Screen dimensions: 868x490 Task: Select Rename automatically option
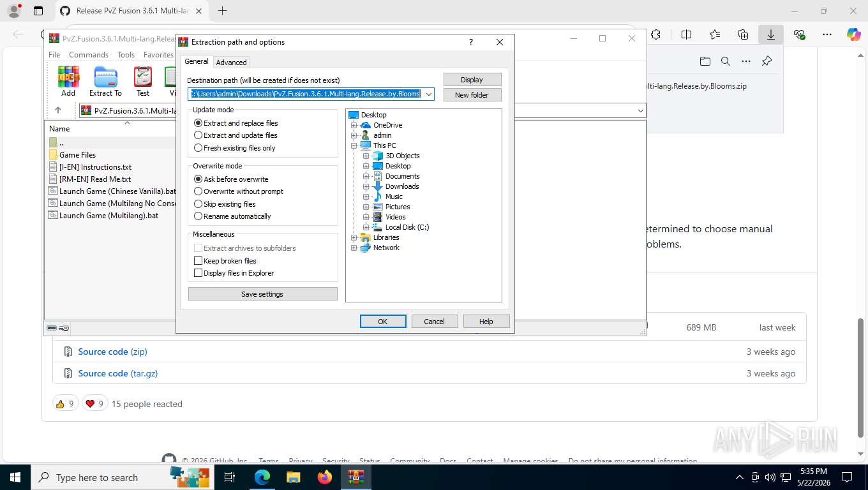pos(232,216)
